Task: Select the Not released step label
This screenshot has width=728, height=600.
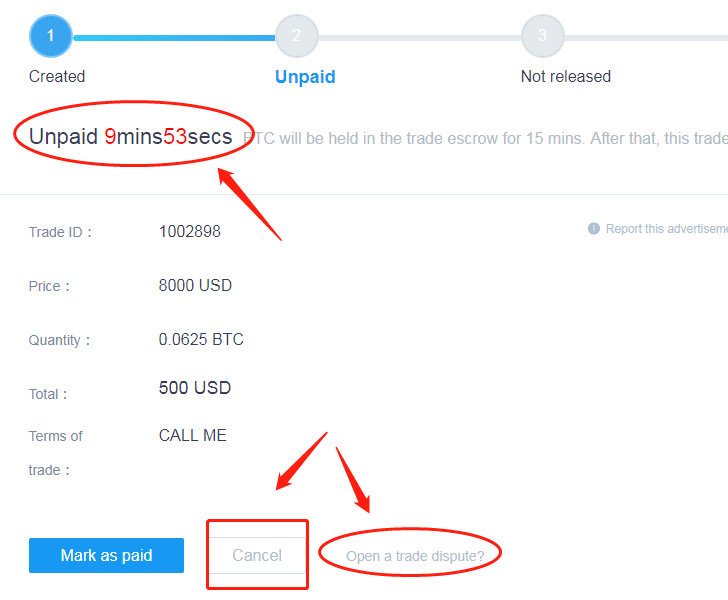Action: coord(565,77)
